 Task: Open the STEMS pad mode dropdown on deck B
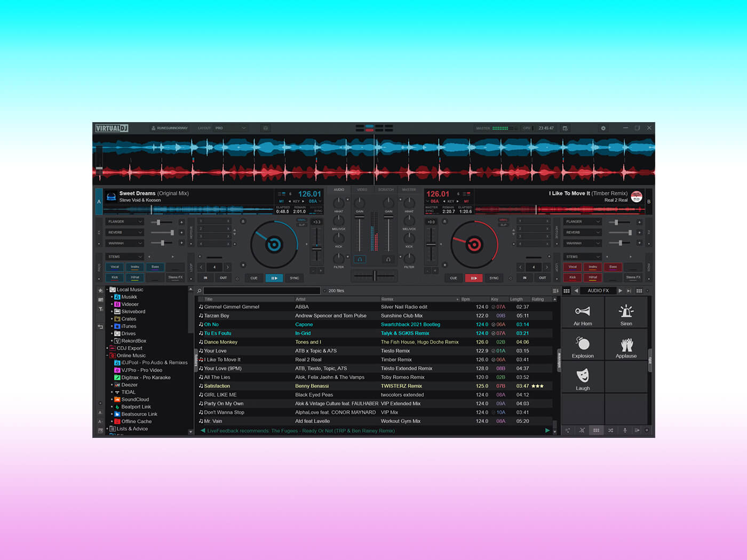(x=583, y=257)
